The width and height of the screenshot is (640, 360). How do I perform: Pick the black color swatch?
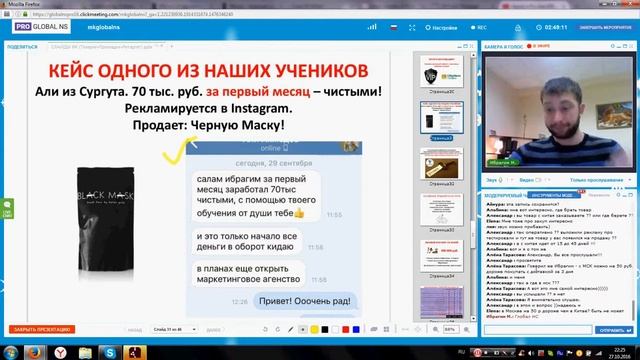point(325,329)
